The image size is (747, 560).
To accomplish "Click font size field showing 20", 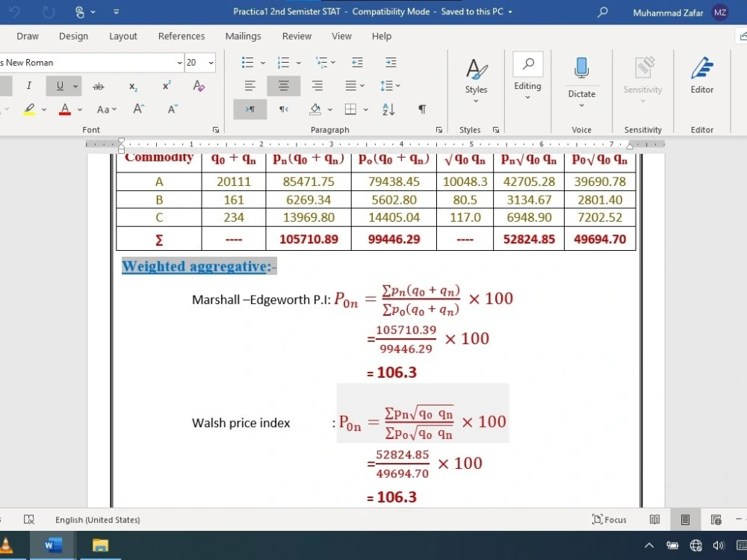I will click(x=195, y=63).
